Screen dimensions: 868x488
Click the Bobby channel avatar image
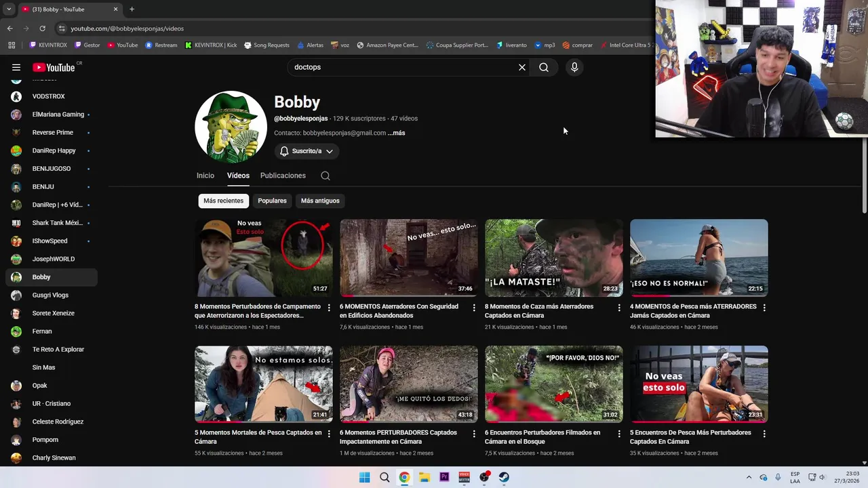pos(231,127)
